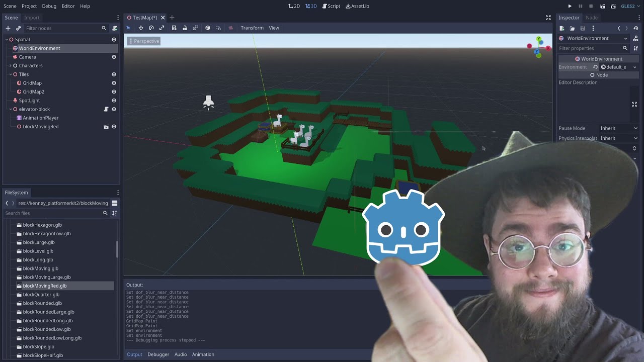The width and height of the screenshot is (644, 362).
Task: Collapse the Spatial root node
Action: (x=7, y=40)
